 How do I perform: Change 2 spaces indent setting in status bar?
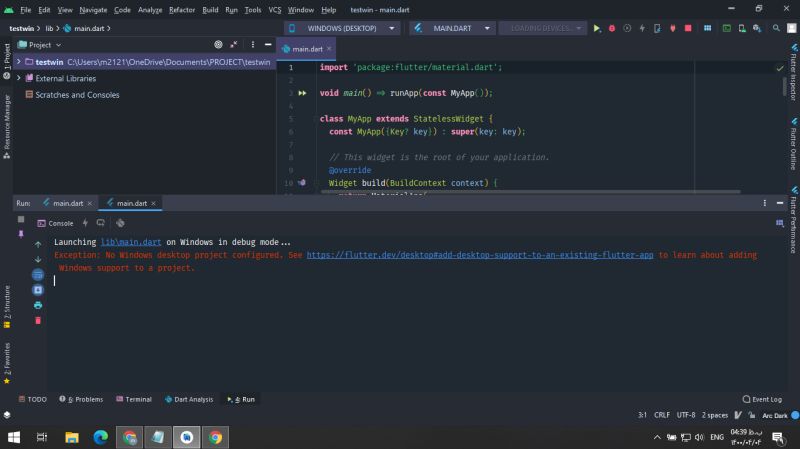(714, 415)
